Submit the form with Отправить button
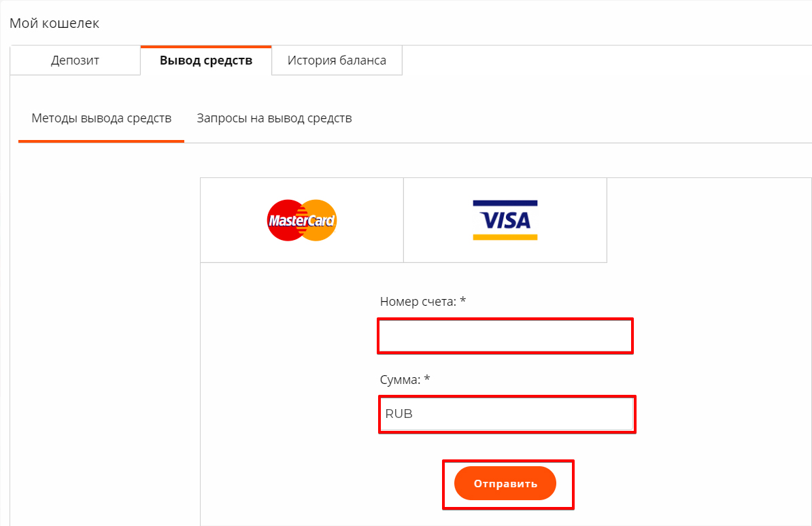812x526 pixels. 505,483
